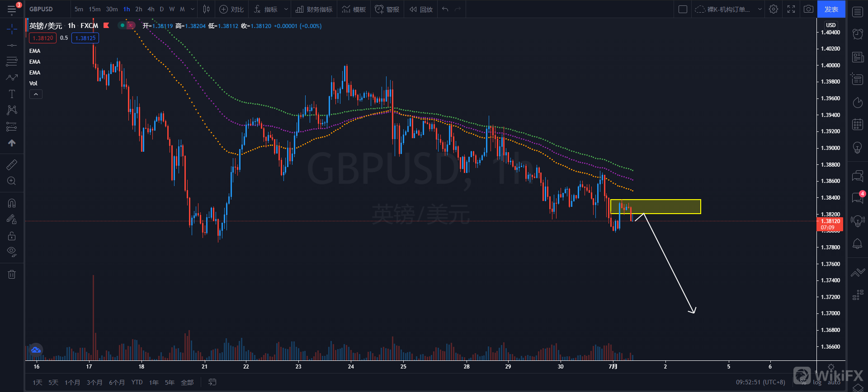Switch to the D daily timeframe
This screenshot has height=392, width=868.
(x=162, y=9)
